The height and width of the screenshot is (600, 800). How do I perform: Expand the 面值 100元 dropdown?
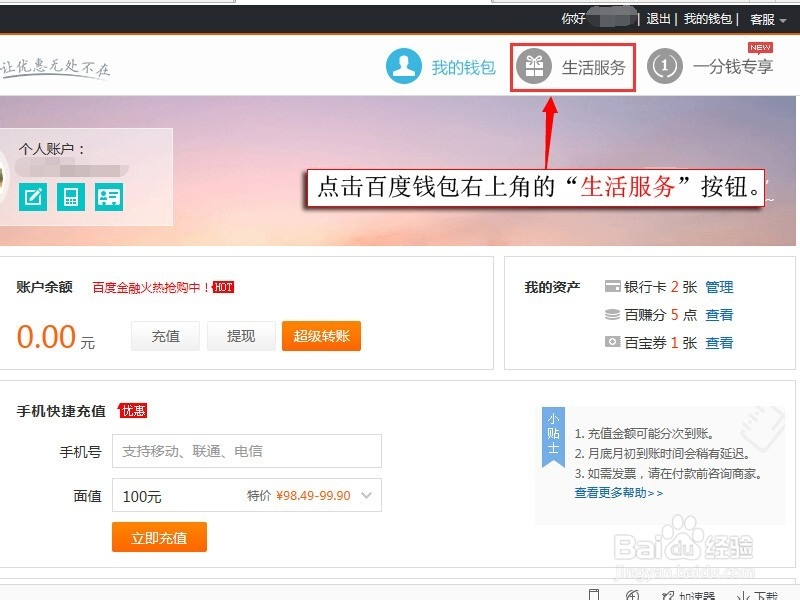[x=247, y=495]
